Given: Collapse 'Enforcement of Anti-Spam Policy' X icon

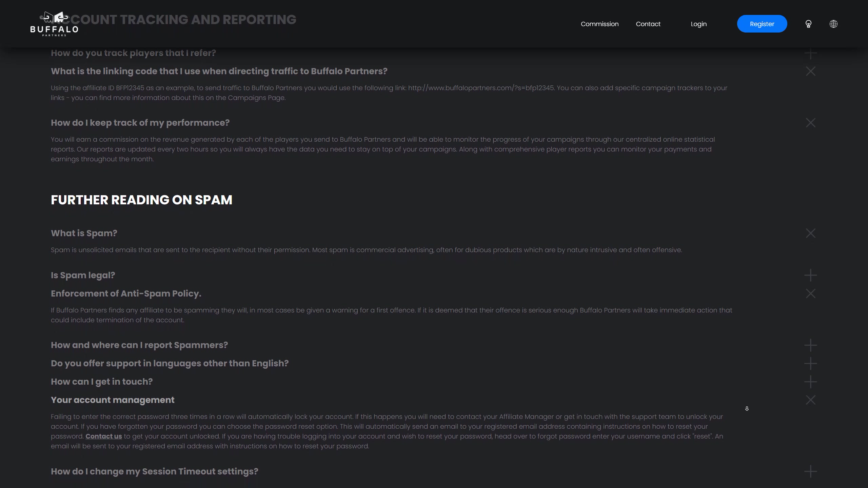Looking at the screenshot, I should (x=810, y=293).
